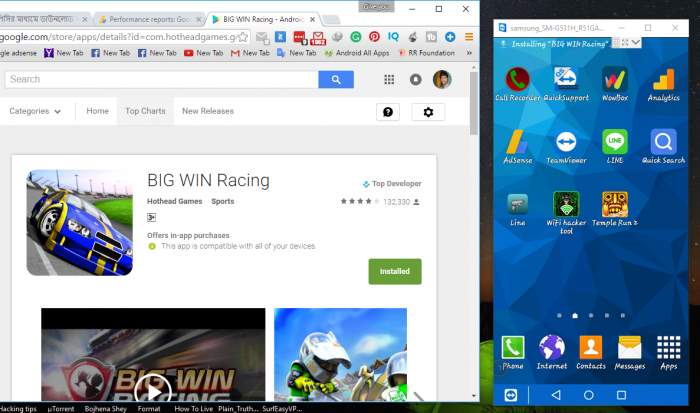Screen dimensions: 700x413
Task: Tap Android home circle button
Action: (588, 395)
